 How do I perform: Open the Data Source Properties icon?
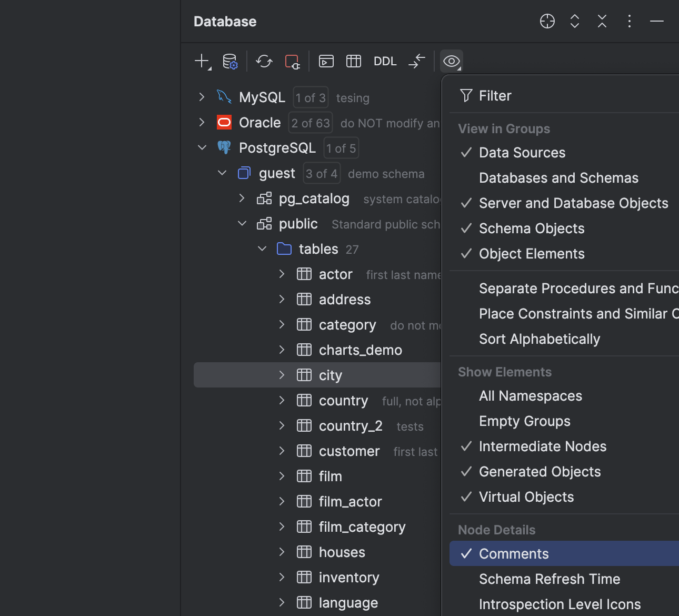click(231, 61)
